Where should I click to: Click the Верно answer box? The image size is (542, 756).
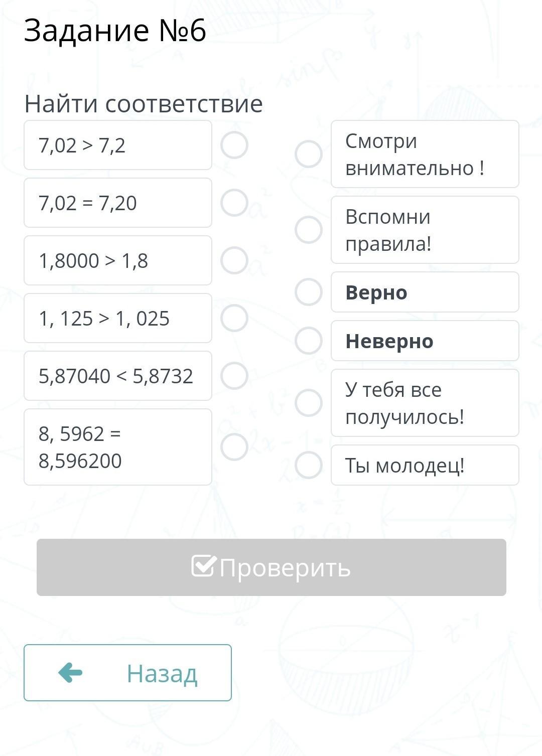pyautogui.click(x=425, y=292)
